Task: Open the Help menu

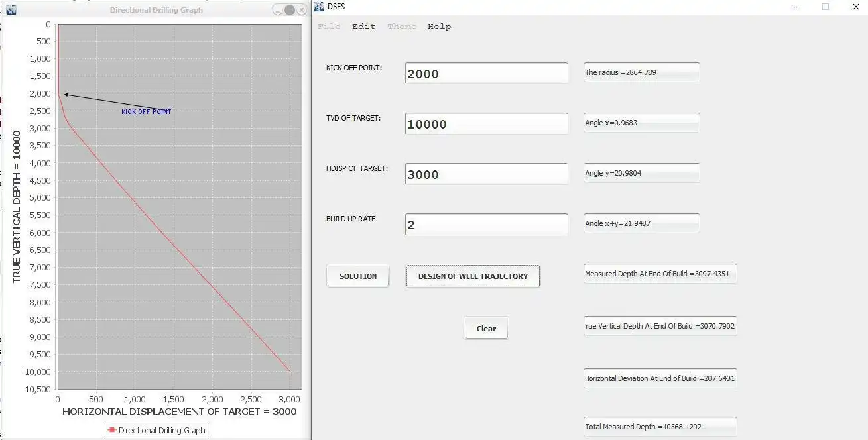Action: (440, 27)
